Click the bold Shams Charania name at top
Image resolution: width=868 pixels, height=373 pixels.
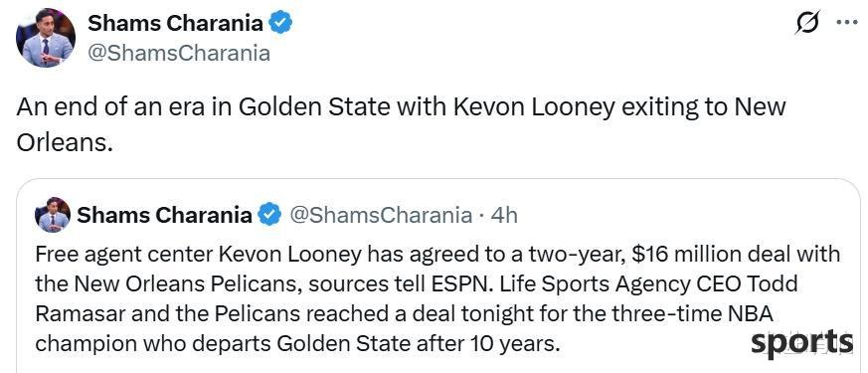(x=175, y=23)
